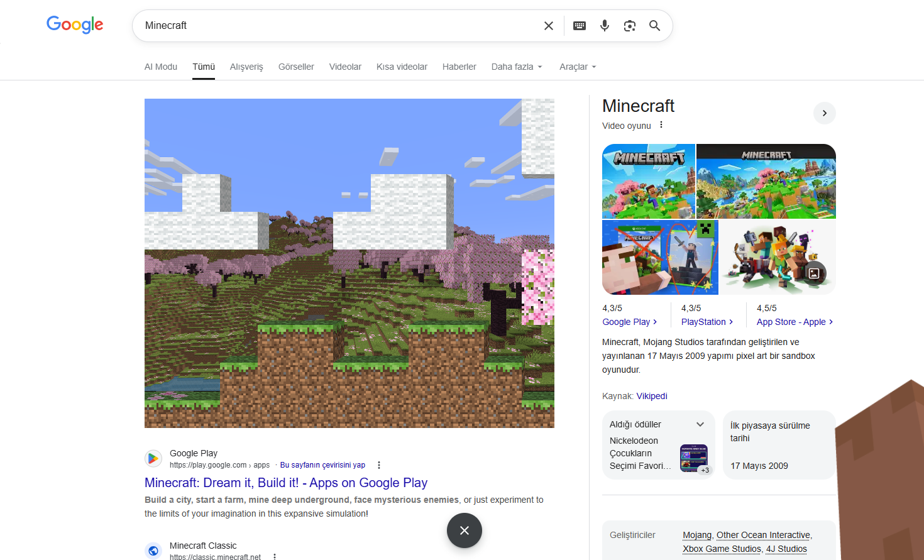Click the Minecraft Classic globe favicon
The width and height of the screenshot is (924, 560).
[x=153, y=551]
